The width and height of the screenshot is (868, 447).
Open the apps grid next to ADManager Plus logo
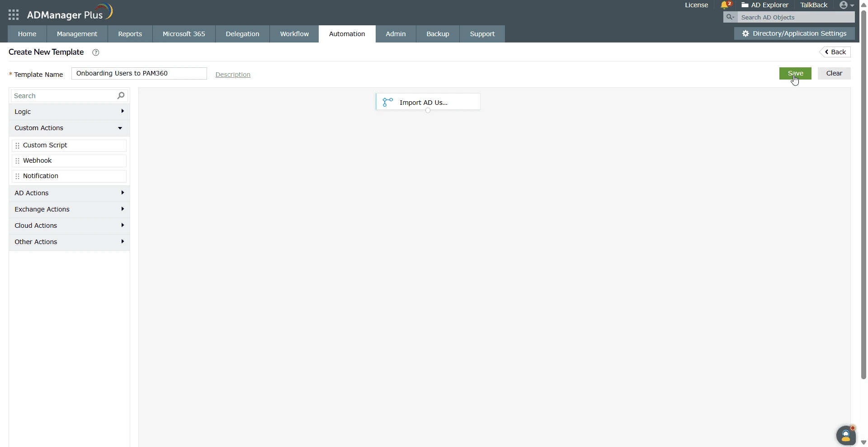tap(13, 14)
